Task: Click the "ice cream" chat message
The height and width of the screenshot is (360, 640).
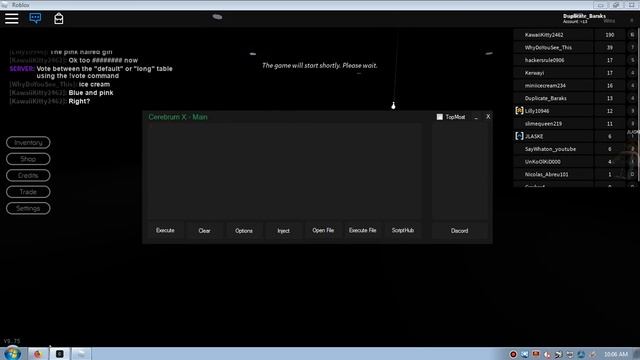Action: click(94, 84)
